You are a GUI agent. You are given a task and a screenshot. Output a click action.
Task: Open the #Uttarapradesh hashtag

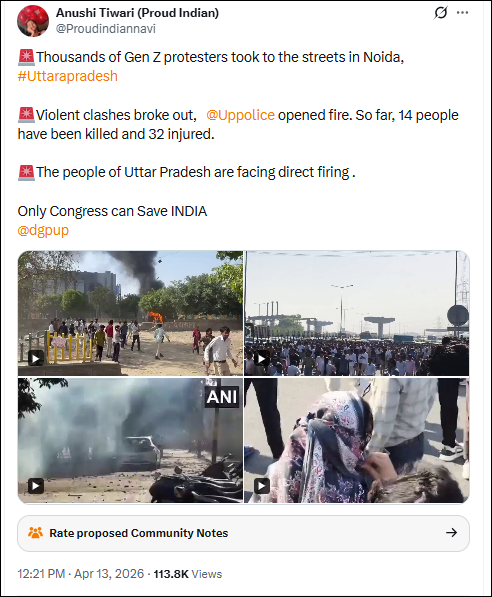pos(67,76)
